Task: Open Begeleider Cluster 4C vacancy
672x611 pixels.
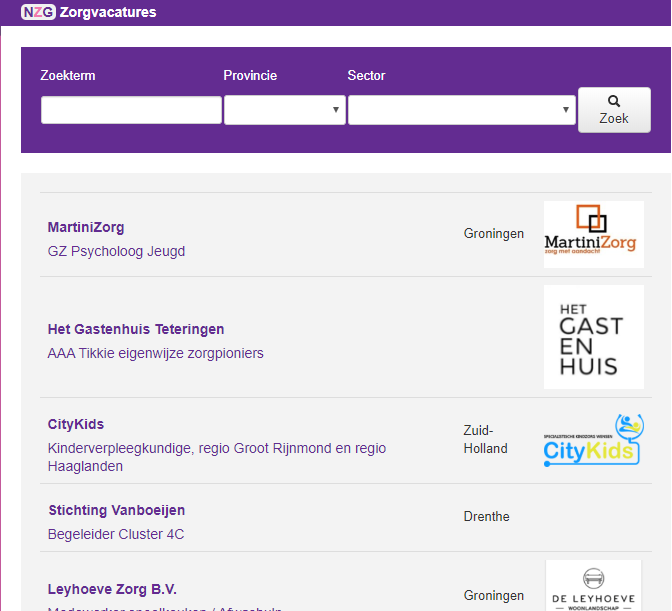Action: 116,534
